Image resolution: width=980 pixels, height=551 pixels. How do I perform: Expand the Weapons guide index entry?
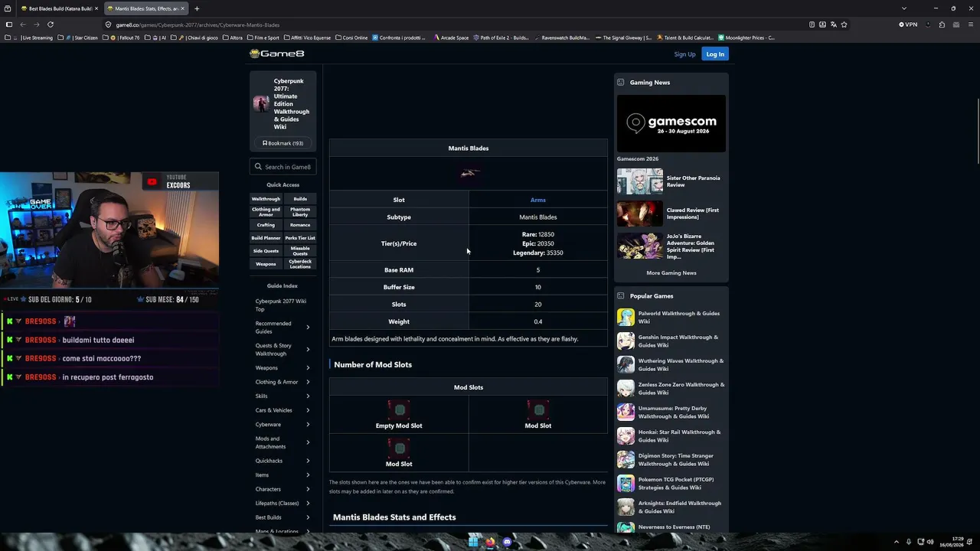click(x=308, y=368)
